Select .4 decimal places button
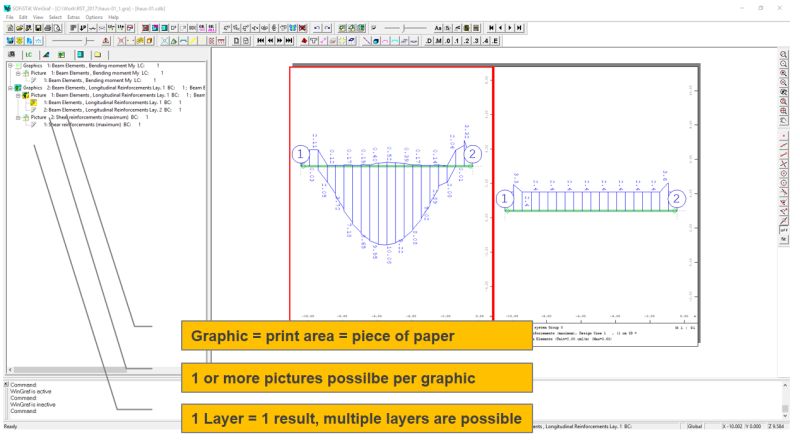The image size is (800, 442). point(485,41)
